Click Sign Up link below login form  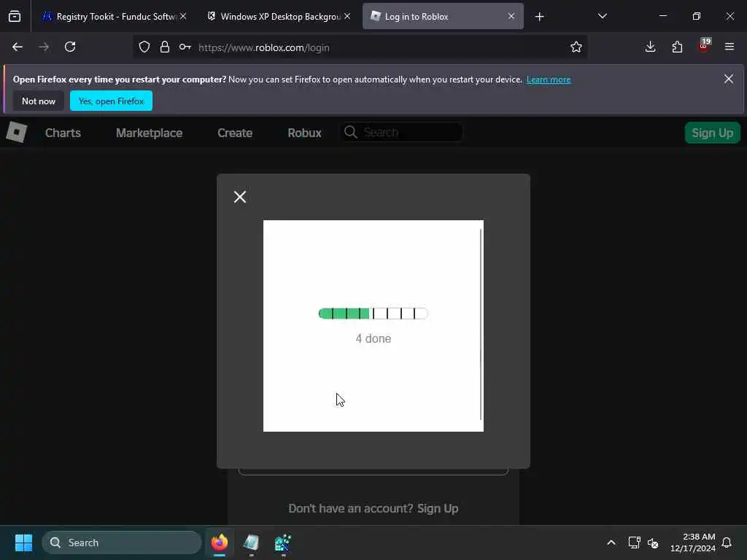438,508
